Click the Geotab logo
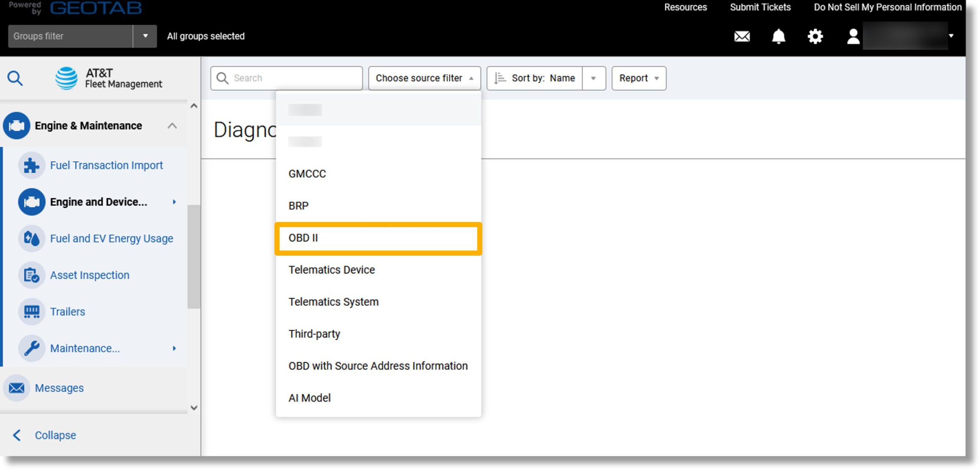This screenshot has height=470, width=980. [x=96, y=8]
